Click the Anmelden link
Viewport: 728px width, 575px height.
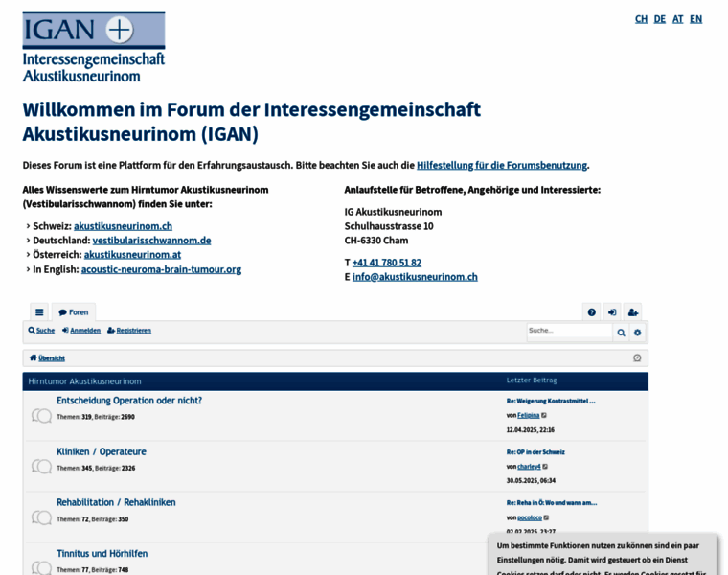pyautogui.click(x=85, y=331)
